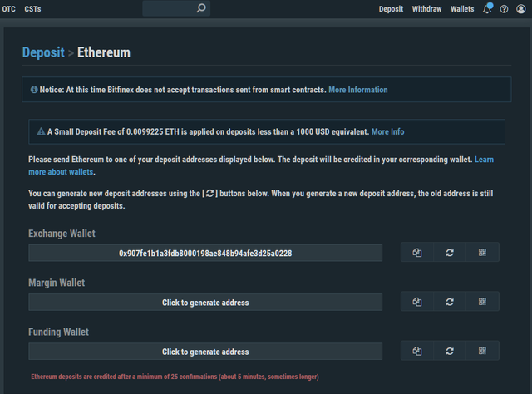Open the user account profile icon
The width and height of the screenshot is (532, 394).
click(x=520, y=9)
